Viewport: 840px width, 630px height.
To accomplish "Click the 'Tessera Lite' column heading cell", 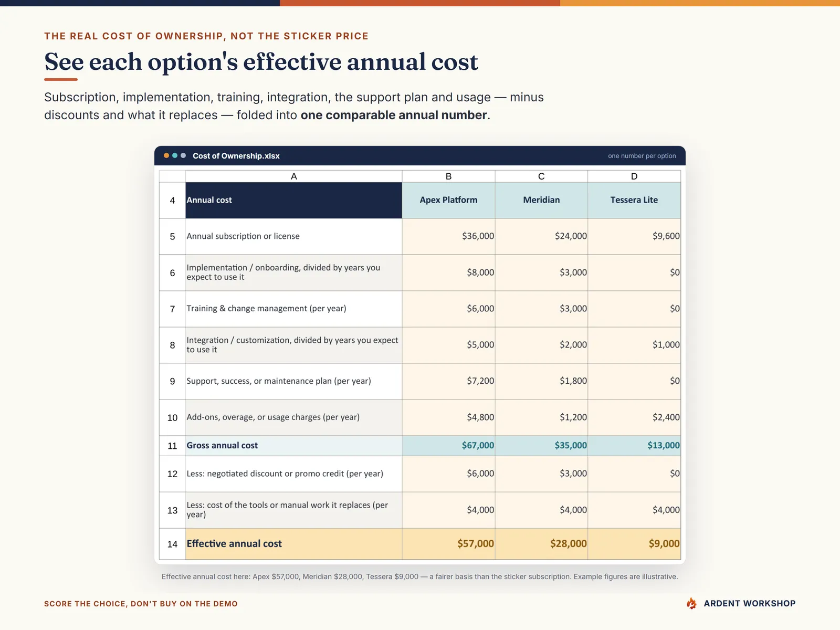I will [634, 200].
